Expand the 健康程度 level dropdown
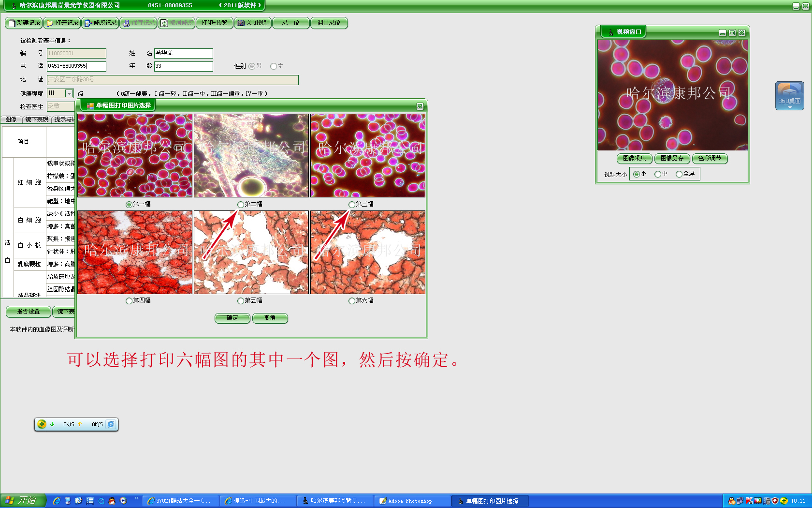This screenshot has width=812, height=508. pyautogui.click(x=69, y=93)
